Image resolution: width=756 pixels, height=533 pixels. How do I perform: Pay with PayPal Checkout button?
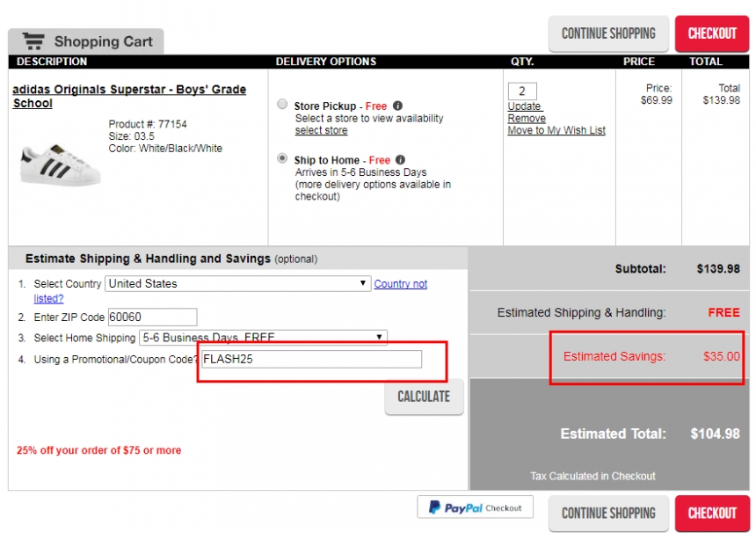point(475,507)
